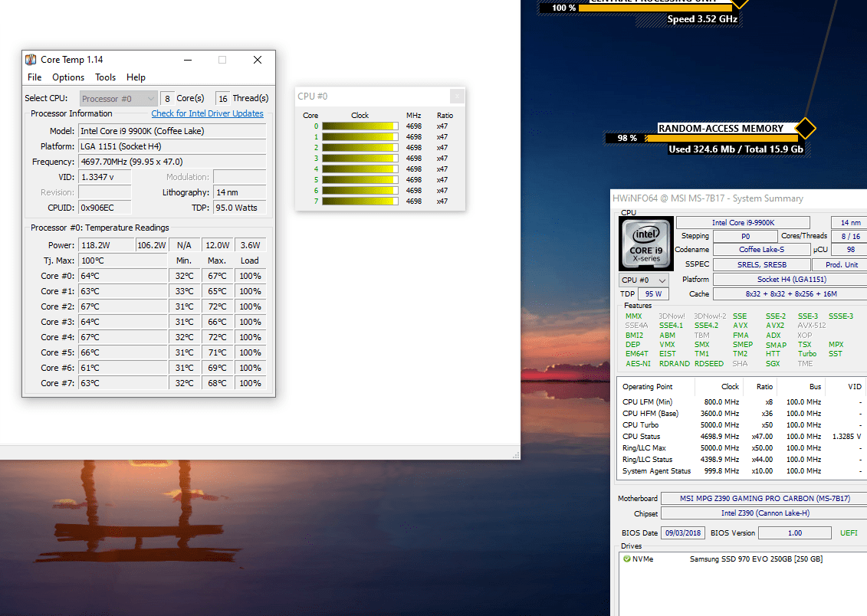Click the VID value 1.3347 v
Screen dimensions: 867x616
tap(104, 177)
